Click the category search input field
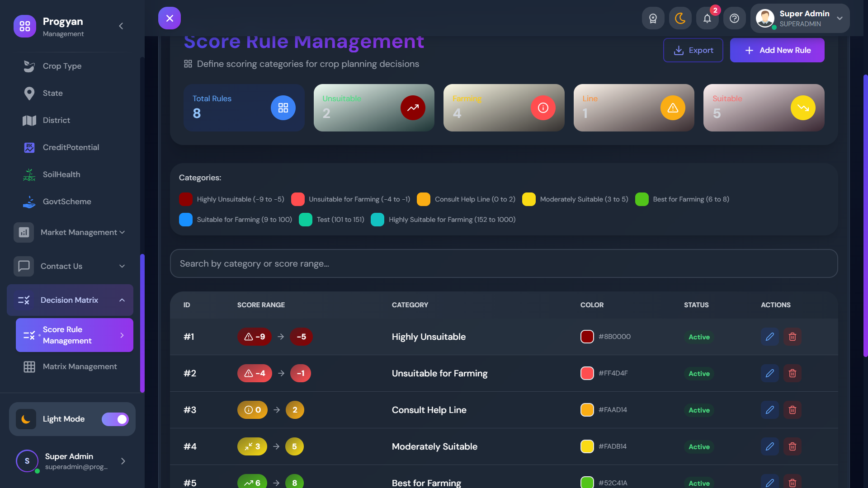 click(x=503, y=263)
